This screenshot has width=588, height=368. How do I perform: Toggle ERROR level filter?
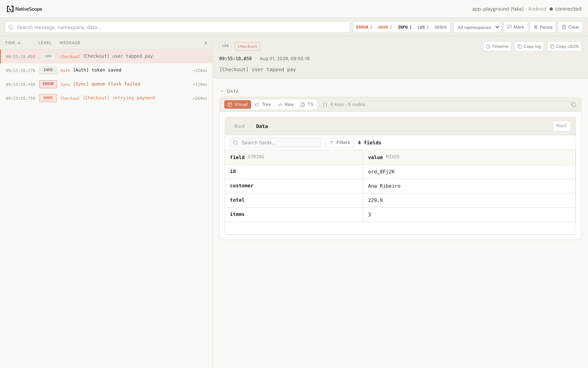364,27
